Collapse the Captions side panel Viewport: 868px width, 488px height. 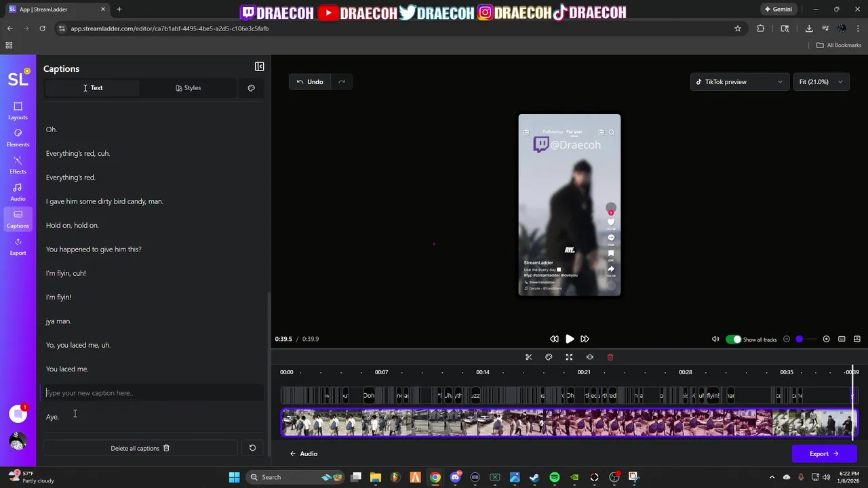coord(259,66)
